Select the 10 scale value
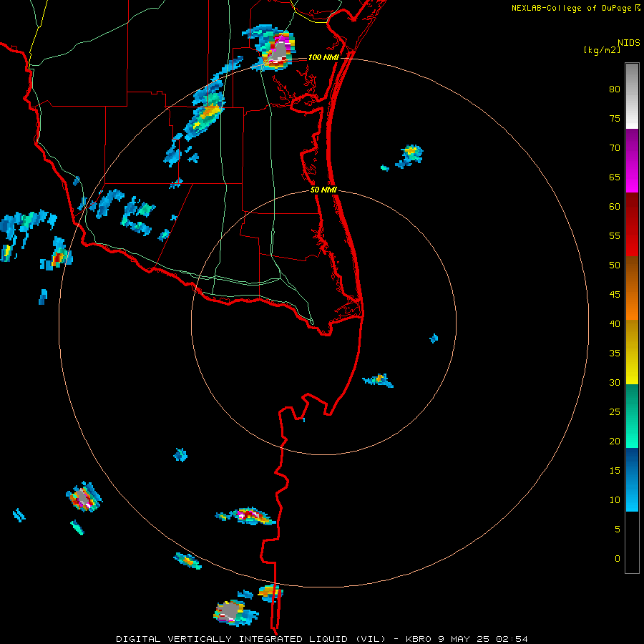 615,500
